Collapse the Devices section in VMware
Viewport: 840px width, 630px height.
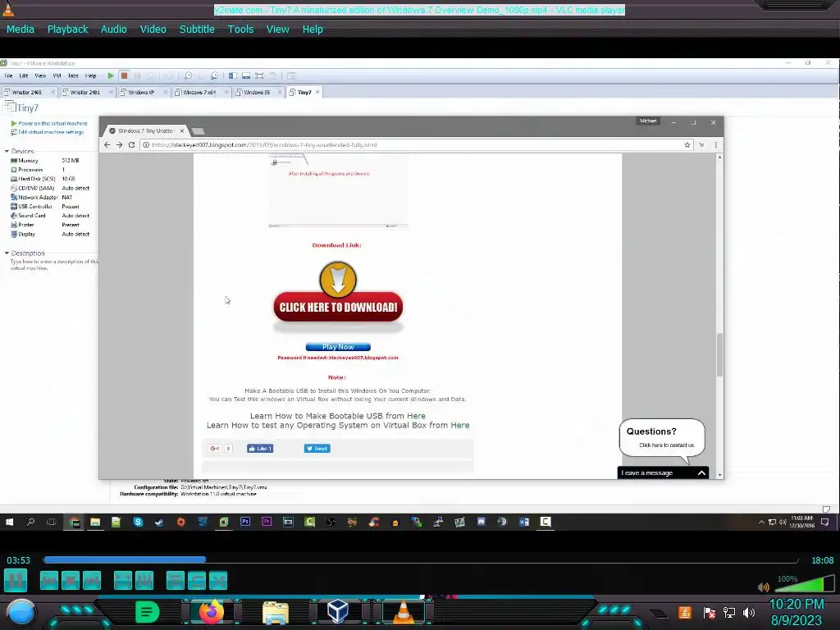[7, 151]
